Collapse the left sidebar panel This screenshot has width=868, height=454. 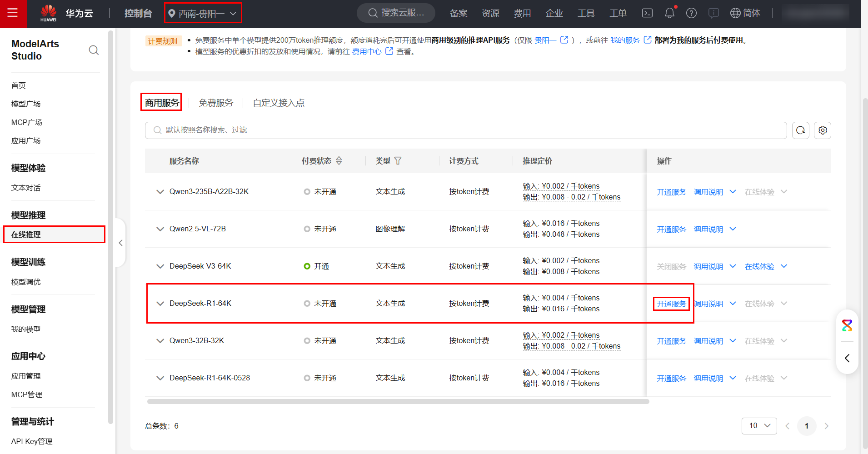120,243
